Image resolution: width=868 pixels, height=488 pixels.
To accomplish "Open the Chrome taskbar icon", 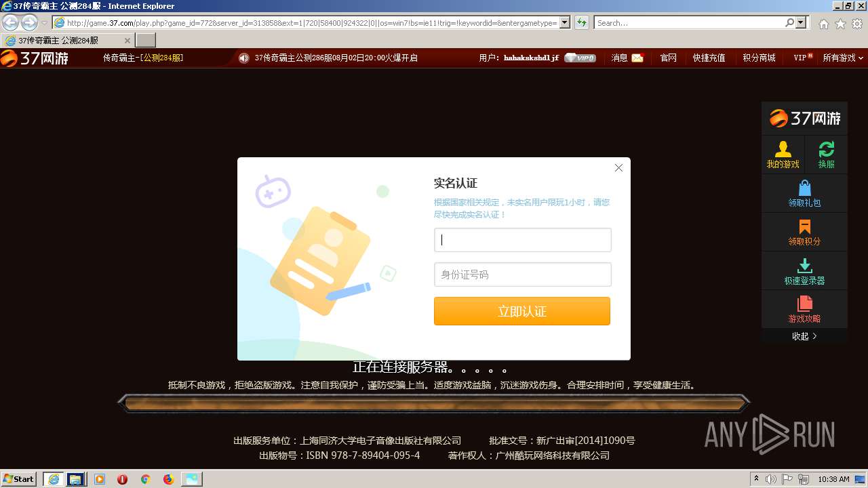I will 145,479.
